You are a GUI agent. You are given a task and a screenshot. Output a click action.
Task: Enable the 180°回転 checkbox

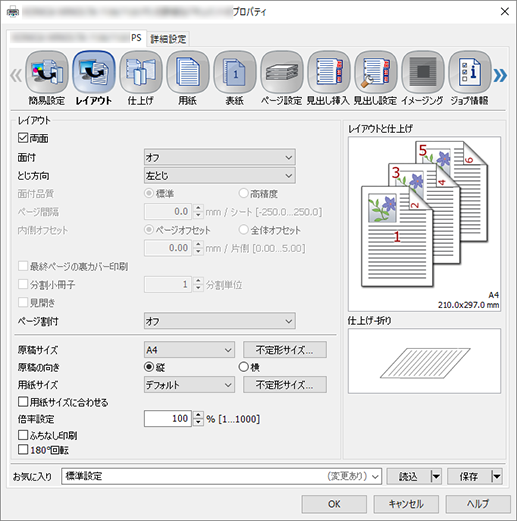pyautogui.click(x=23, y=449)
